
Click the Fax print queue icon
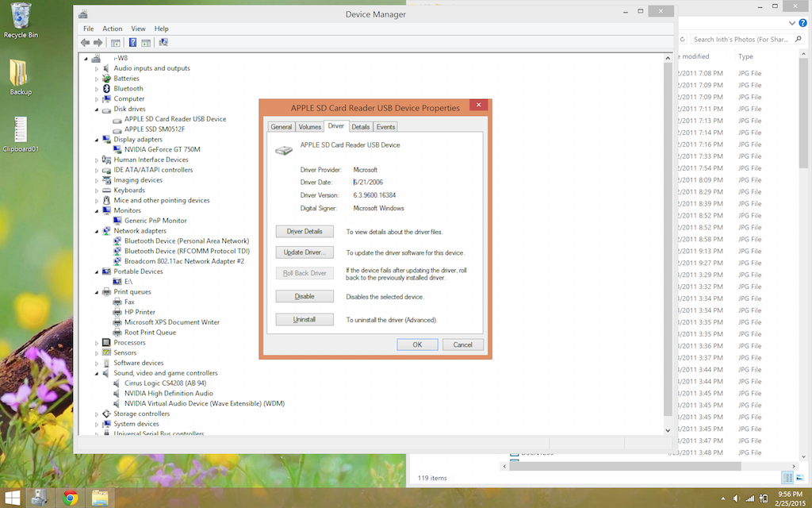click(117, 302)
